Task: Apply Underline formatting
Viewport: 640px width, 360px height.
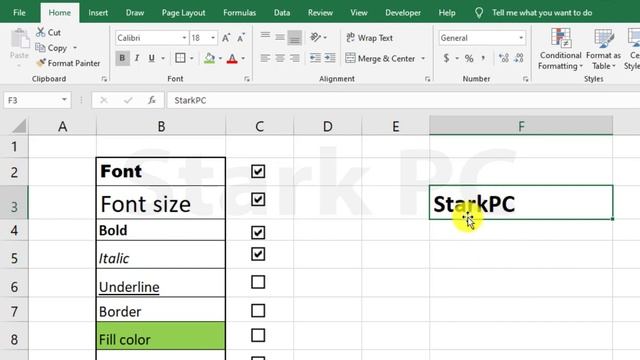Action: pyautogui.click(x=151, y=58)
